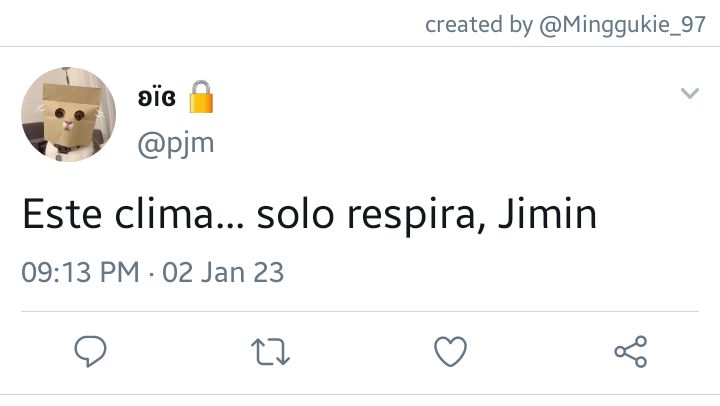
Task: Retweet using the looping arrows icon
Action: coord(270,352)
